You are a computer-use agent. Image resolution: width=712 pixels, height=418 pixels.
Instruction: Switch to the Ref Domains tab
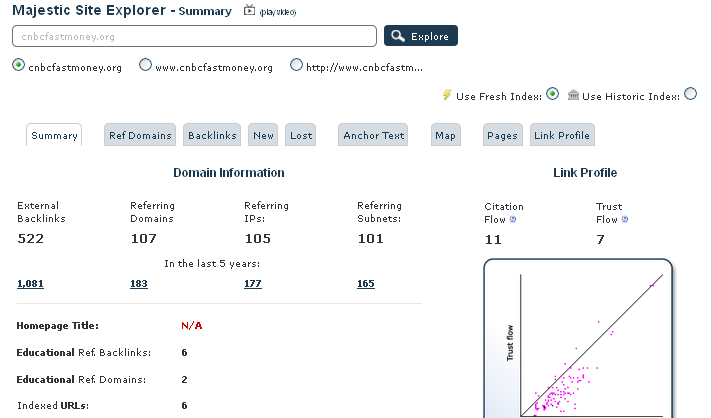tap(140, 135)
